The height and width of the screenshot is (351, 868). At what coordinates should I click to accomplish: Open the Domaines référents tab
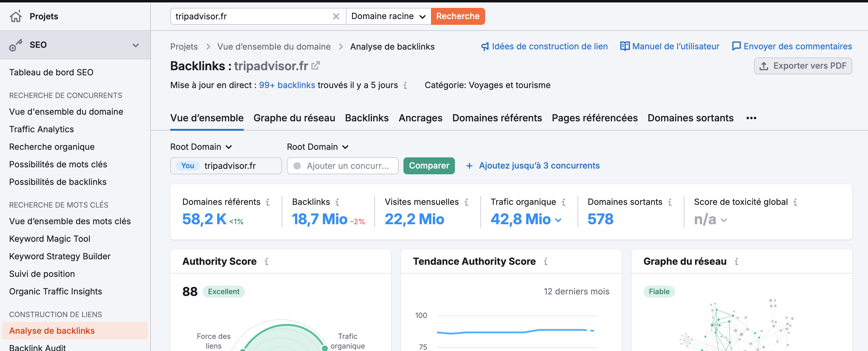pos(497,118)
